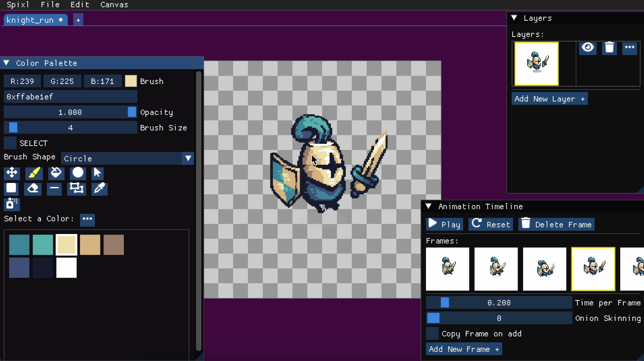Pick the teal green palette swatch
This screenshot has height=361, width=644.
coord(43,245)
